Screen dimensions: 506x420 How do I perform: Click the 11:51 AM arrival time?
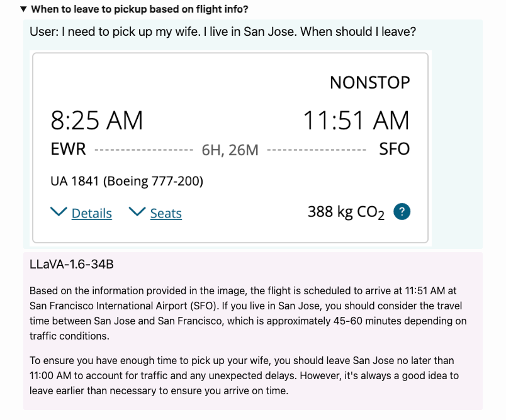pos(356,120)
